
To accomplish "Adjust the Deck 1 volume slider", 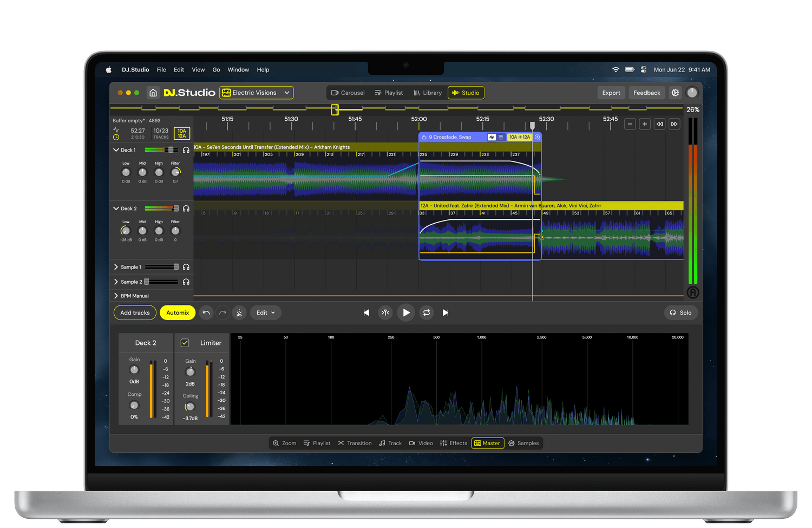I will click(x=171, y=150).
